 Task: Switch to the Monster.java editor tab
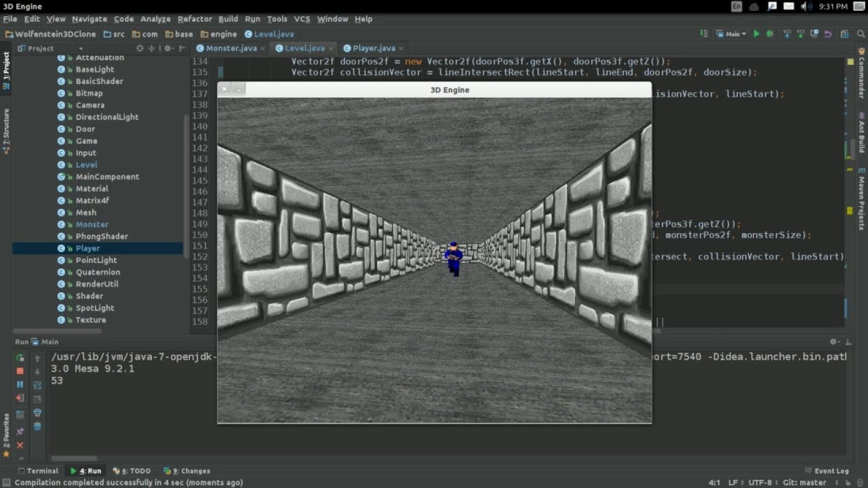[x=231, y=48]
